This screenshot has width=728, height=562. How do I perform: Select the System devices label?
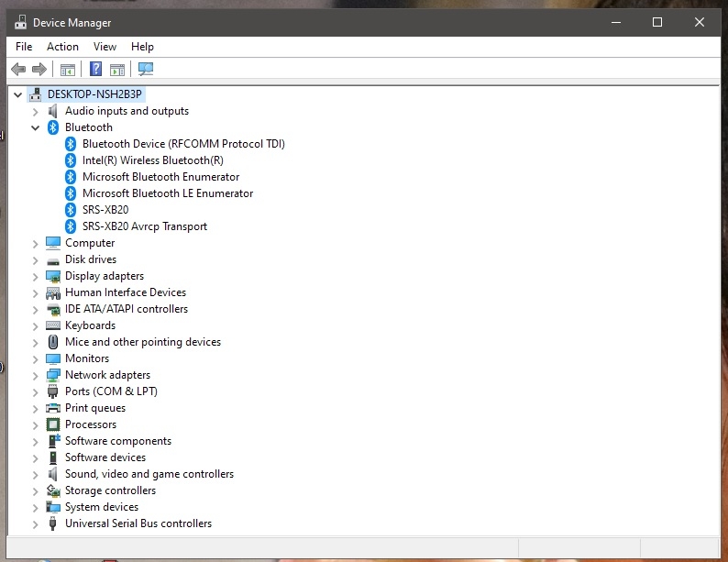tap(102, 507)
